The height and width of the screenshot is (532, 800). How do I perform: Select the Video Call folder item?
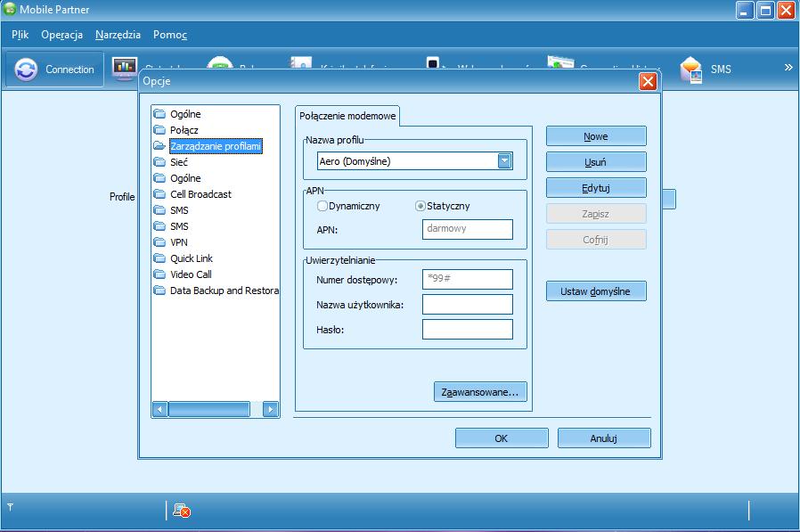[191, 274]
